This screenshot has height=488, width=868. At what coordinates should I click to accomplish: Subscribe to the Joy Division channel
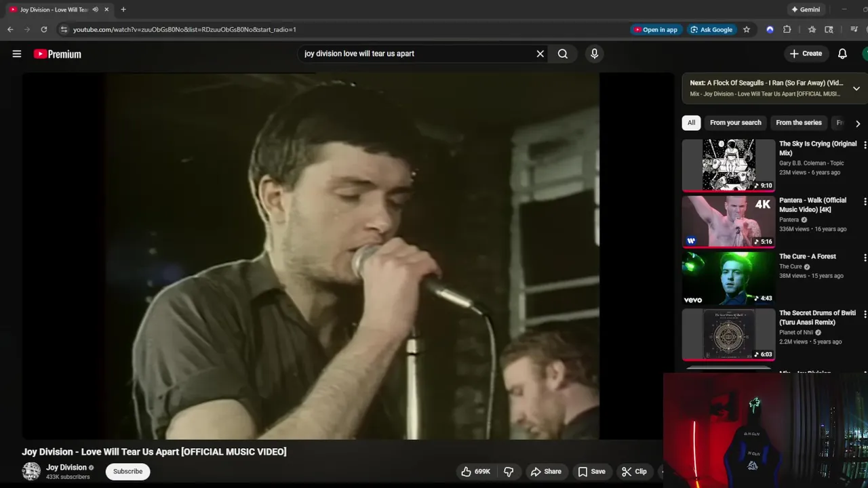click(x=127, y=471)
